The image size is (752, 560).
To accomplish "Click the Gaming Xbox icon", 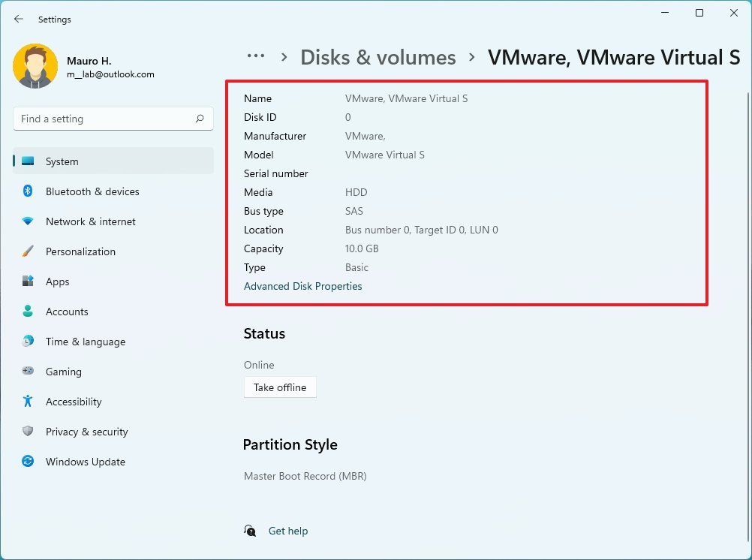I will tap(28, 371).
